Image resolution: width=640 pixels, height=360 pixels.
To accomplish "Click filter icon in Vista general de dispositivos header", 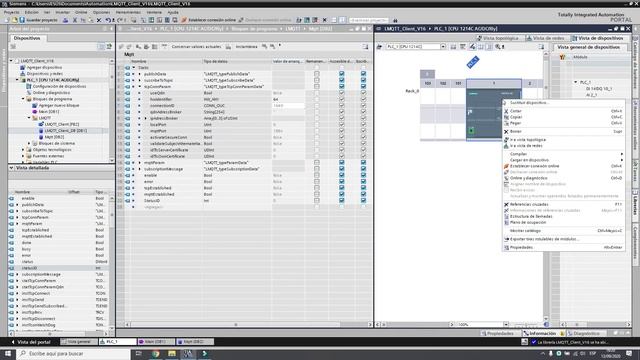I will [x=562, y=57].
